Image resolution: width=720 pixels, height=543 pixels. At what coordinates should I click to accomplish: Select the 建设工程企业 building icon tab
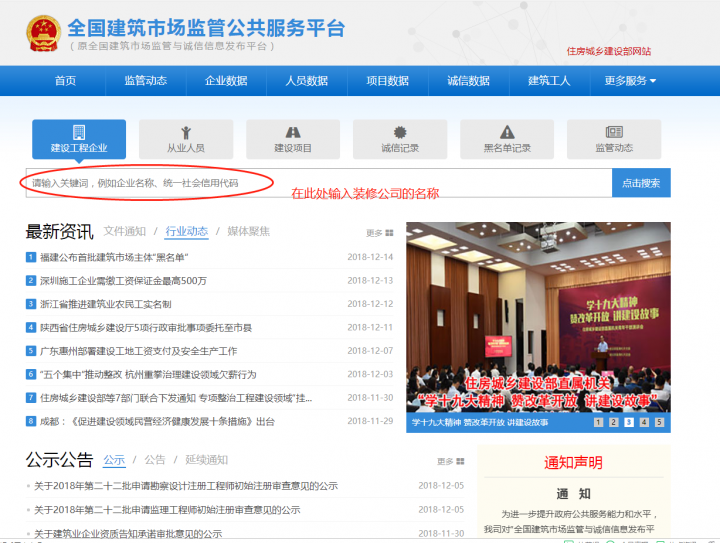point(79,139)
